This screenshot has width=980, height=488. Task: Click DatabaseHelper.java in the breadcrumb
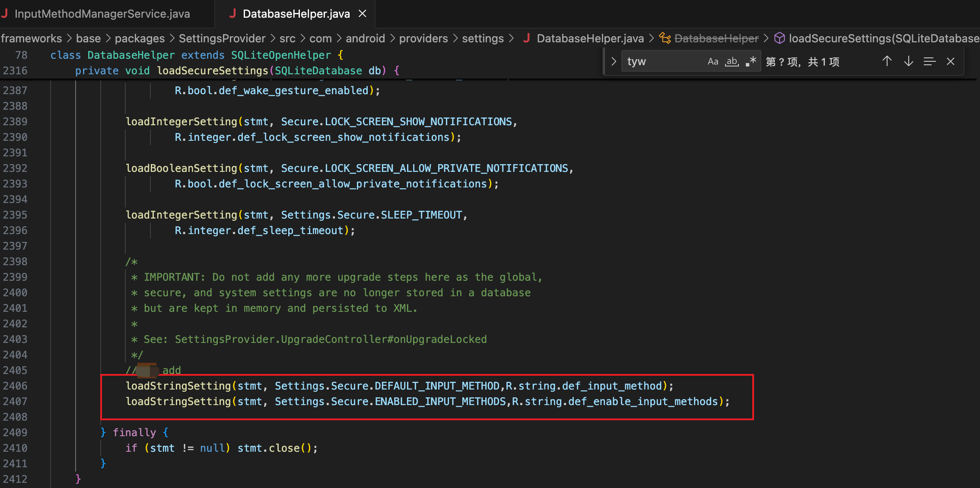590,38
